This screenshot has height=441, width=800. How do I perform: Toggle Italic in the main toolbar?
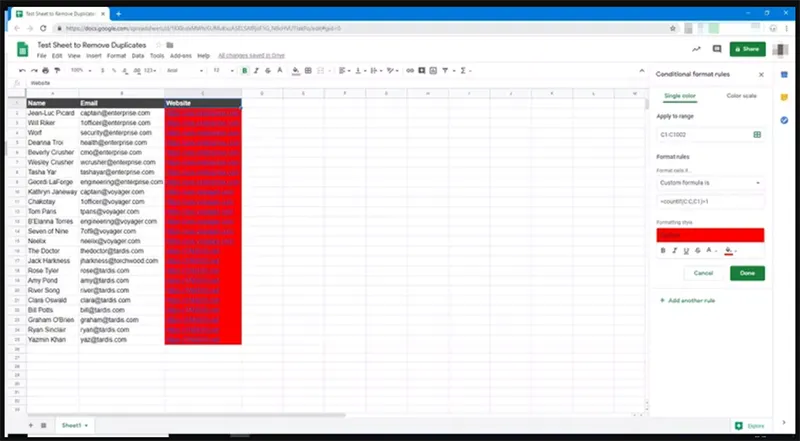(257, 70)
